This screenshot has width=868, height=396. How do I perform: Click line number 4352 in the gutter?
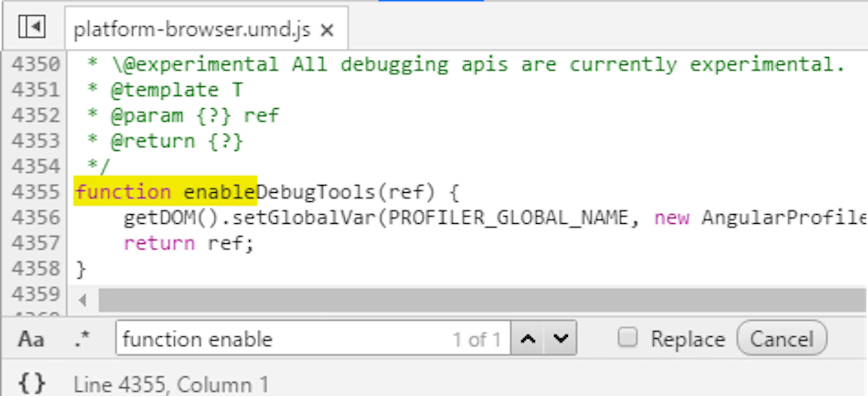[36, 115]
